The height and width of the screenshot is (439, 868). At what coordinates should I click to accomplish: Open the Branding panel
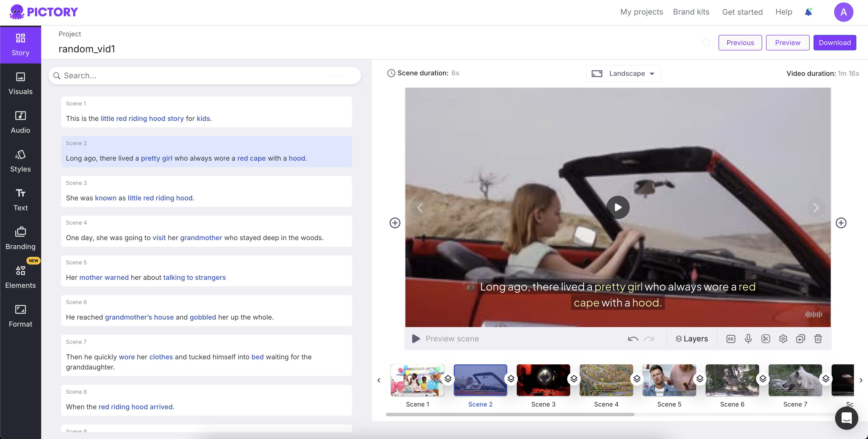tap(21, 239)
